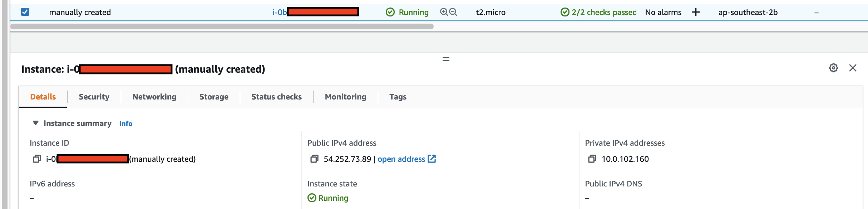Screen dimensions: 868x209
Task: Open the Storage tab
Action: tap(214, 97)
